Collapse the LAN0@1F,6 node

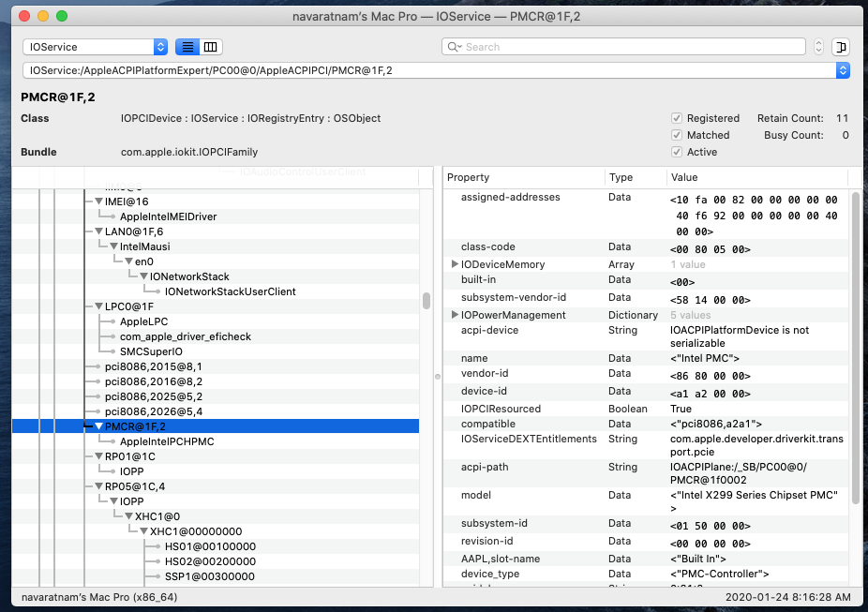pyautogui.click(x=98, y=231)
